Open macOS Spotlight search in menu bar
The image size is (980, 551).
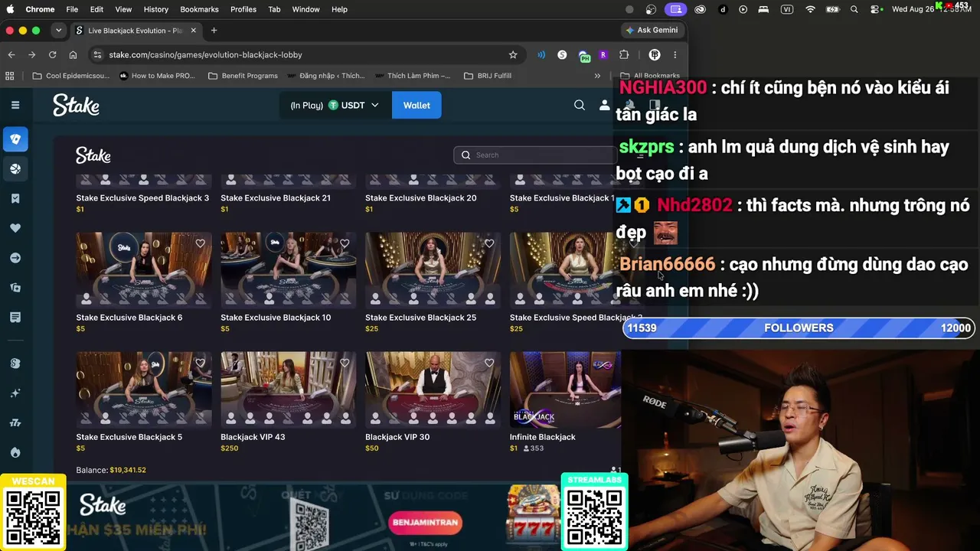click(854, 9)
